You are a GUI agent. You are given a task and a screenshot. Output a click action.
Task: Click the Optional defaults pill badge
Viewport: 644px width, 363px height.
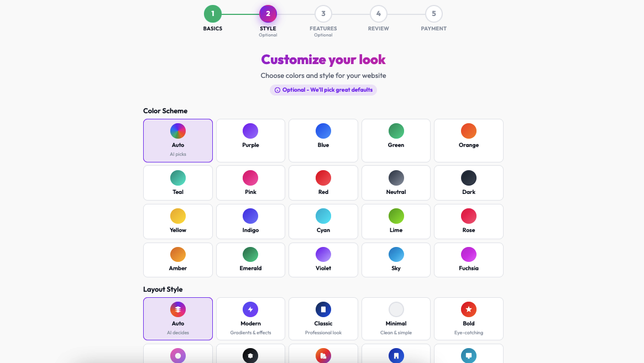(x=323, y=90)
